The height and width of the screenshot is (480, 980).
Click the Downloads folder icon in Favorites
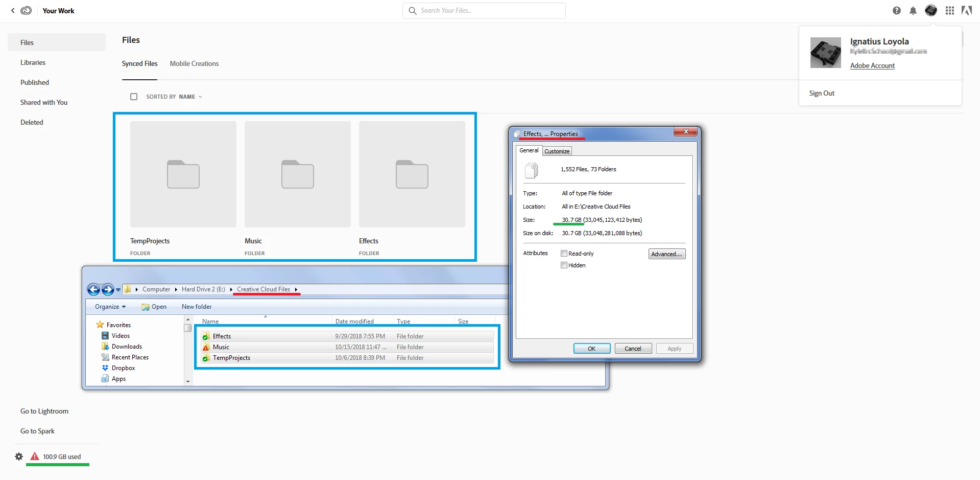click(105, 347)
